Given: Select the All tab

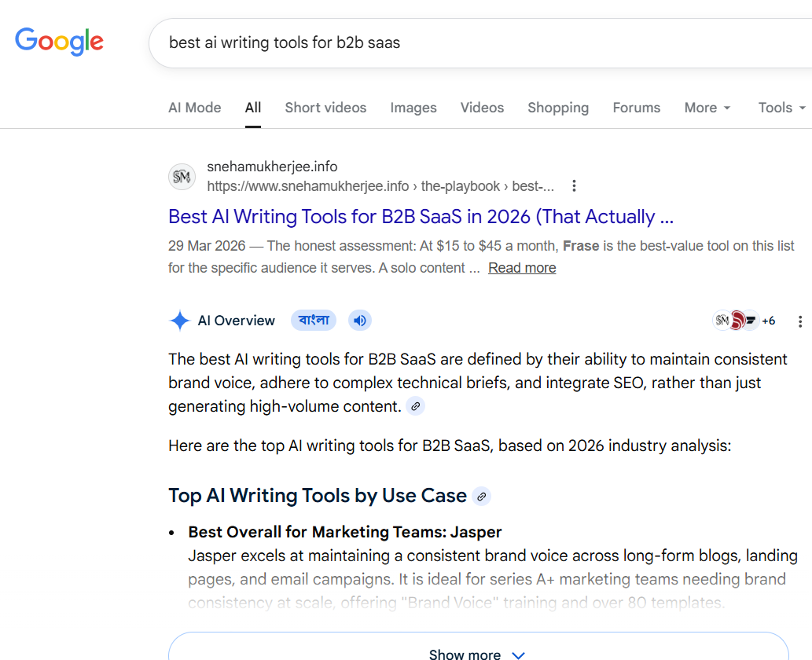Looking at the screenshot, I should (x=252, y=108).
